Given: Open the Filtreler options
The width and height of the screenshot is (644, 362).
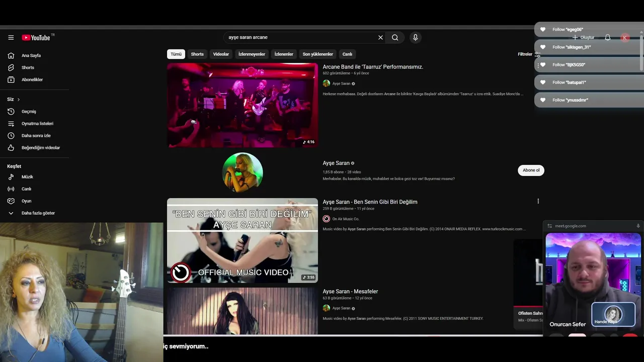Looking at the screenshot, I should (x=529, y=54).
